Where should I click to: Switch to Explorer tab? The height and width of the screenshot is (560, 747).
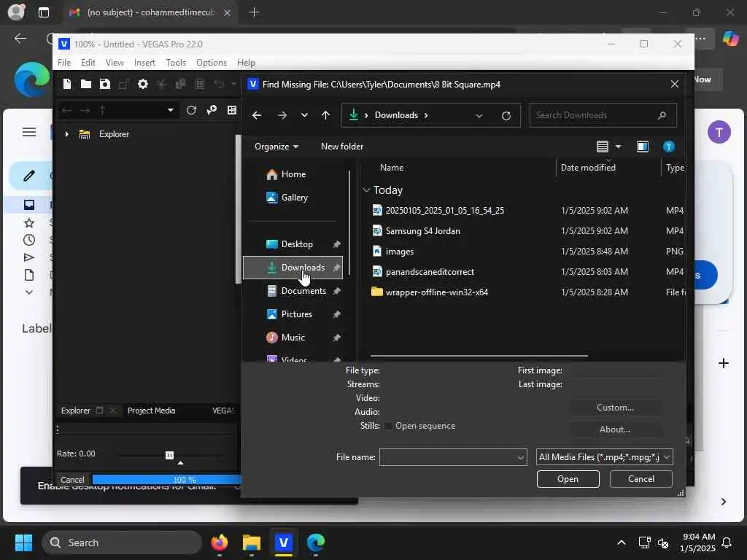coord(76,411)
